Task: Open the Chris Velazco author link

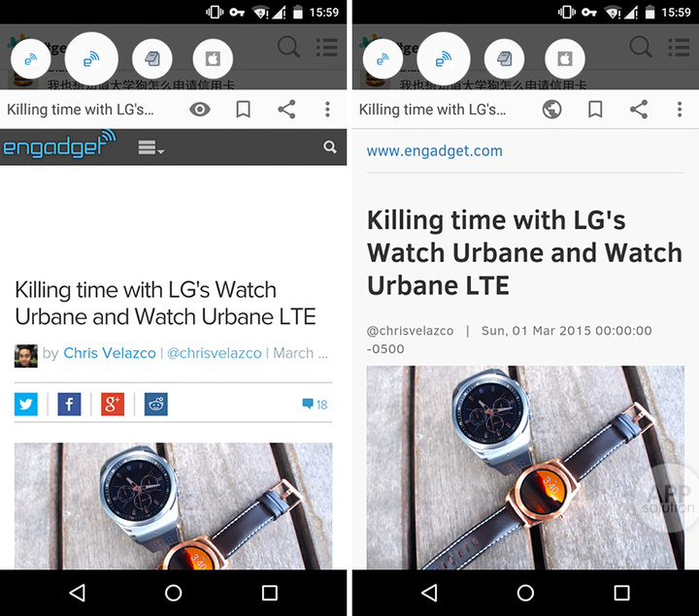Action: (x=110, y=353)
